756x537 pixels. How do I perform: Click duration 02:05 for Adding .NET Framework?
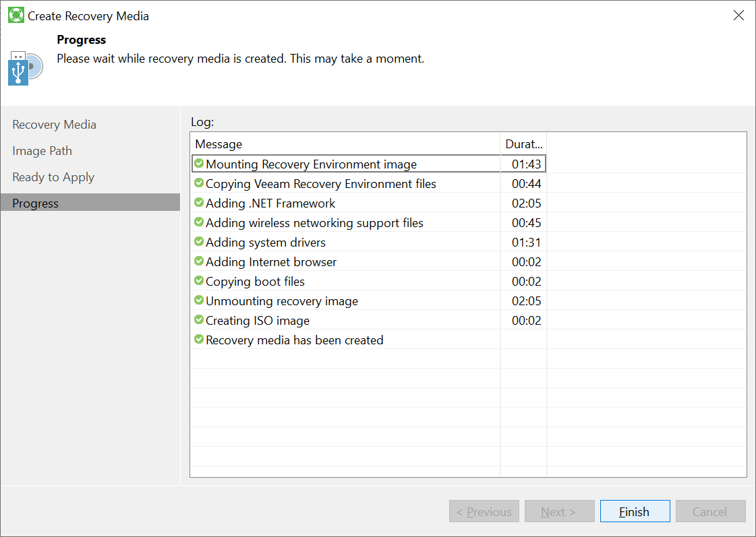click(526, 203)
